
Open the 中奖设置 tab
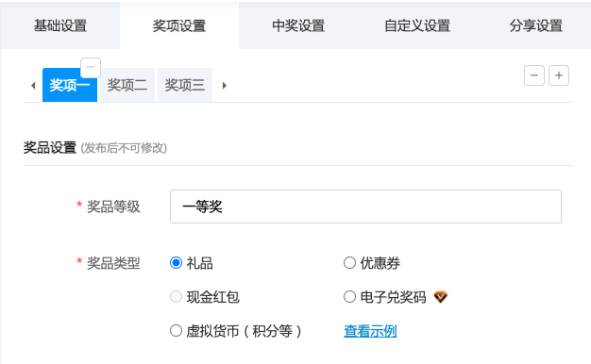click(x=298, y=25)
